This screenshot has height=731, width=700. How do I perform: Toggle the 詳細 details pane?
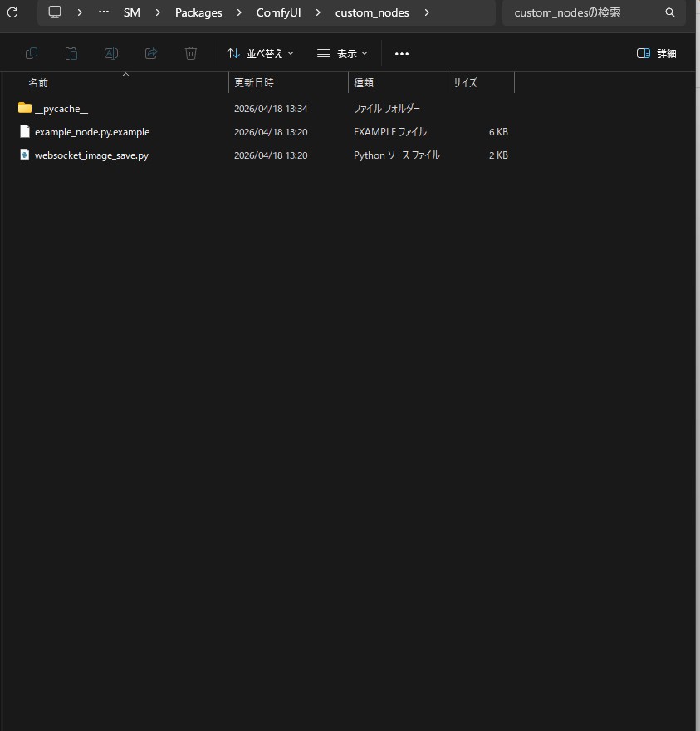656,53
